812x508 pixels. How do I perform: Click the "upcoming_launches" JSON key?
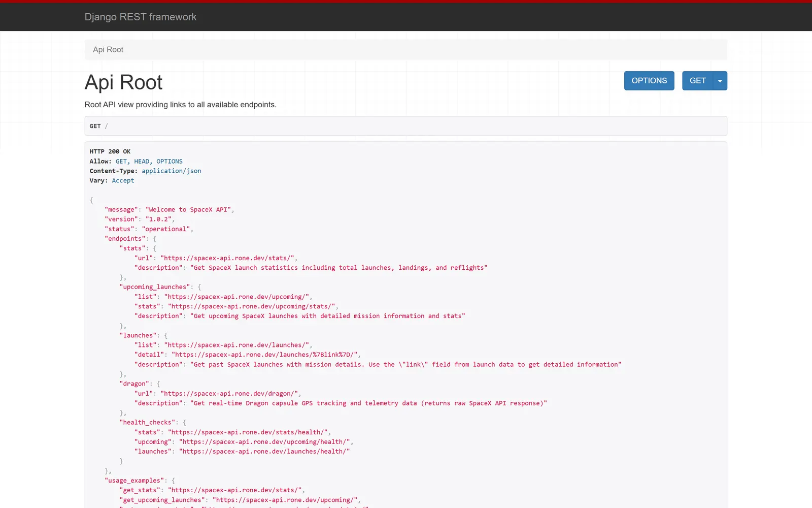click(x=155, y=287)
